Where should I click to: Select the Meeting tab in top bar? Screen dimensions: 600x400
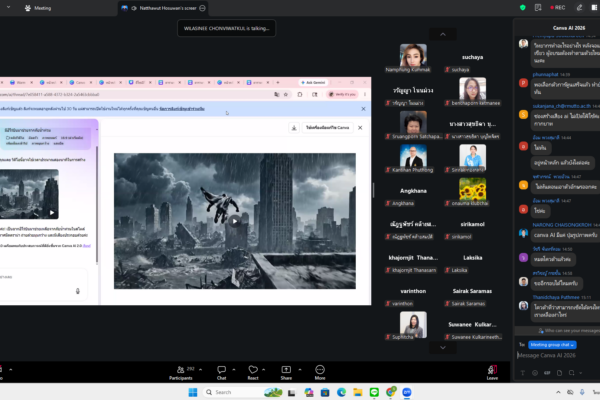(x=38, y=8)
